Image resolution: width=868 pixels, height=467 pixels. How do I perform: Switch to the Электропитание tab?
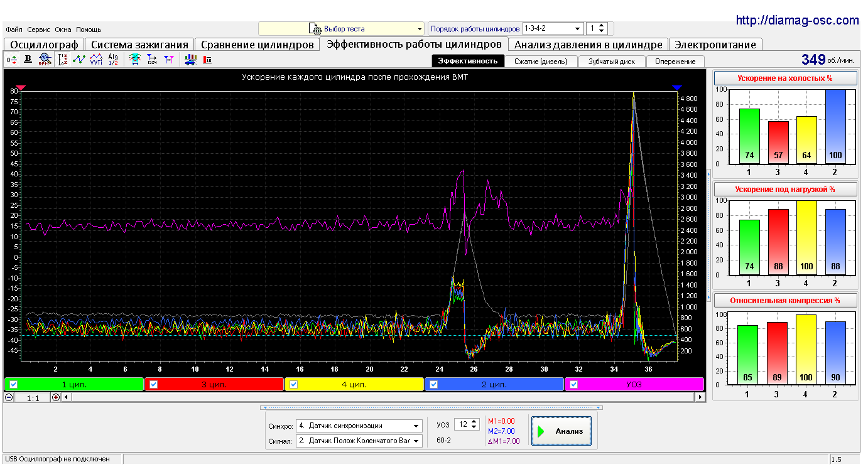click(716, 45)
